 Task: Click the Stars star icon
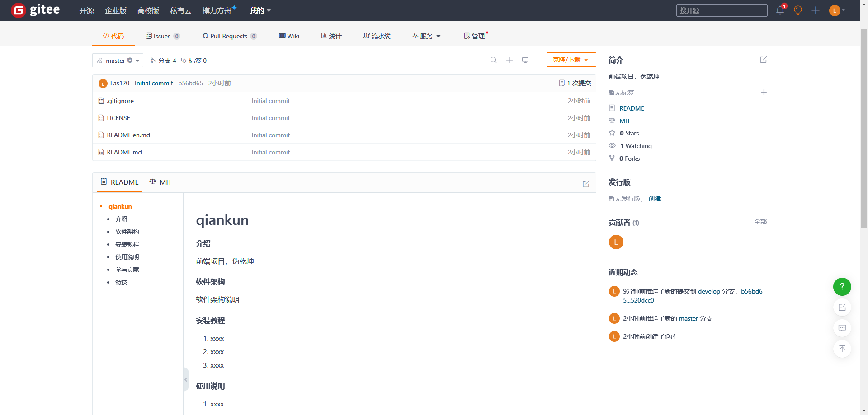(612, 133)
